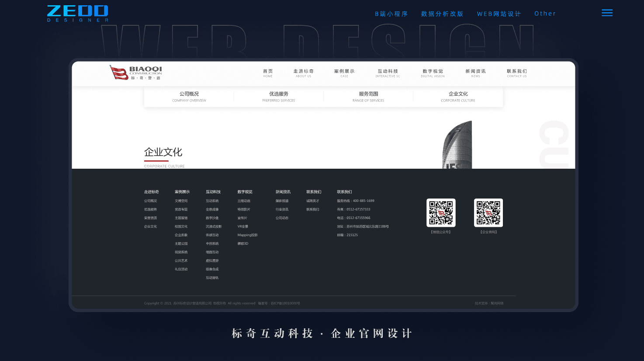The height and width of the screenshot is (361, 644).
Task: Click footer link 党政专题
Action: [x=181, y=209]
